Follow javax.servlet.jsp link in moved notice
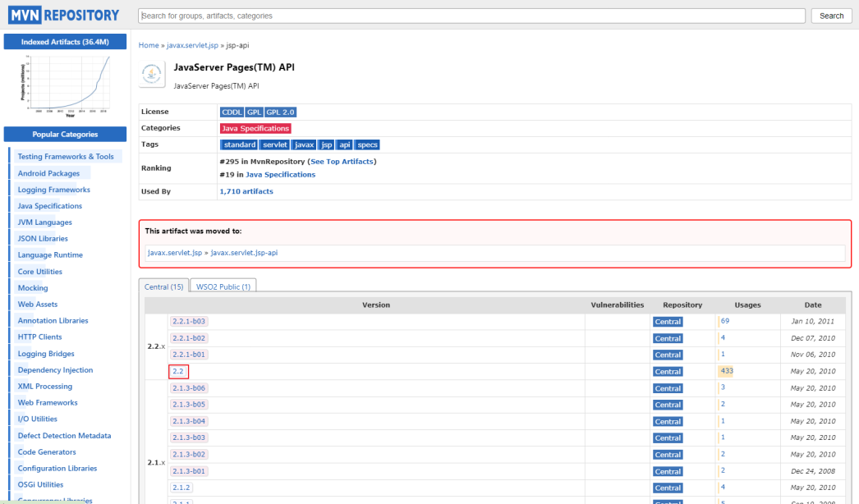859x504 pixels. [175, 253]
